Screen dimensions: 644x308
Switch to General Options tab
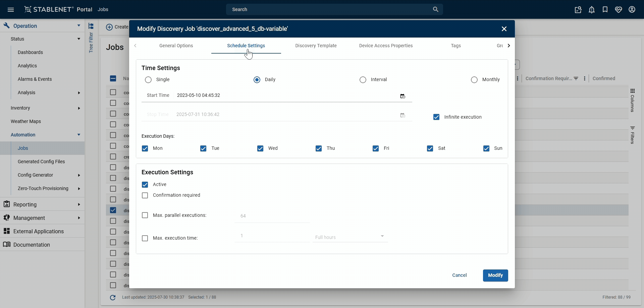click(176, 46)
